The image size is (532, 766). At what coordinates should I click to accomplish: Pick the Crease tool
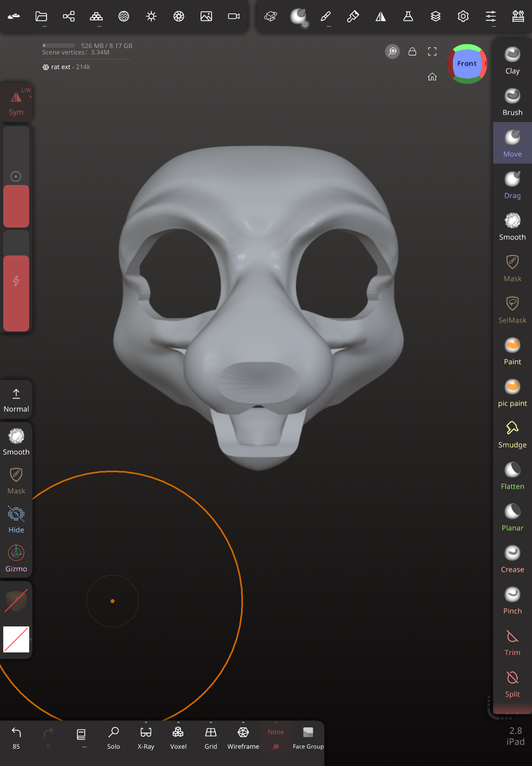(512, 559)
